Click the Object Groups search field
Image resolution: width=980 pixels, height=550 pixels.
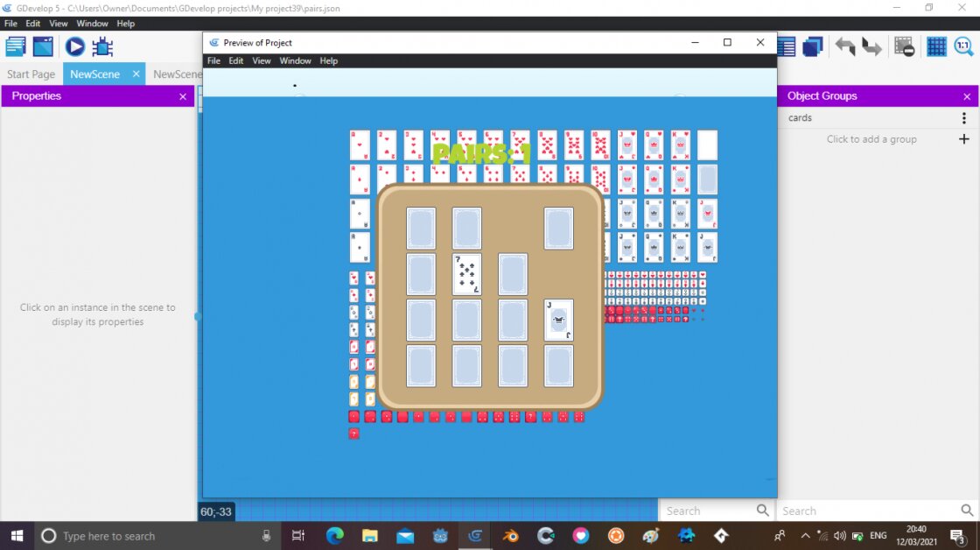tap(866, 511)
